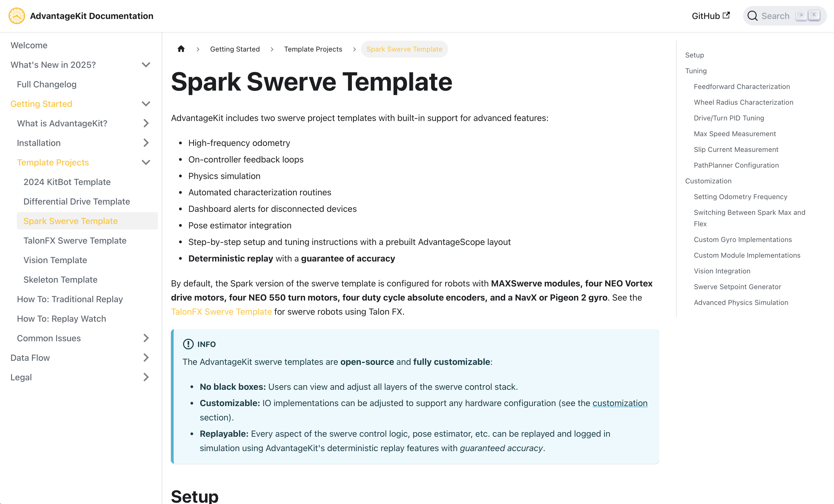Expand the Common Issues section
This screenshot has height=504, width=834.
146,338
